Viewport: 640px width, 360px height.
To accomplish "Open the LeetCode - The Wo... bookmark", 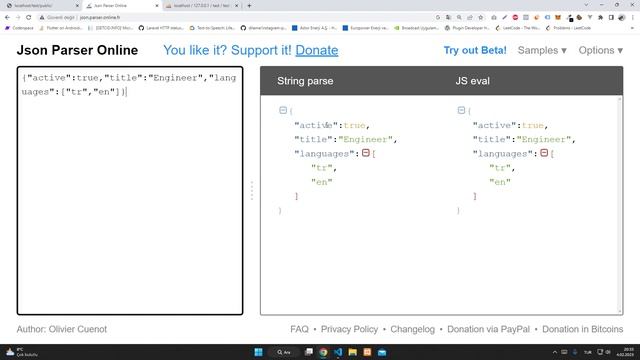I will coord(518,28).
